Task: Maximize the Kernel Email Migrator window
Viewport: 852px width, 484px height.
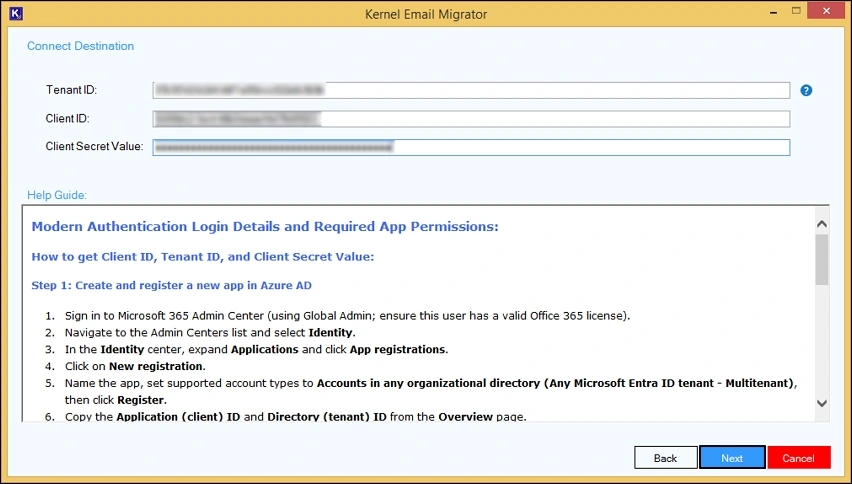Action: click(796, 11)
